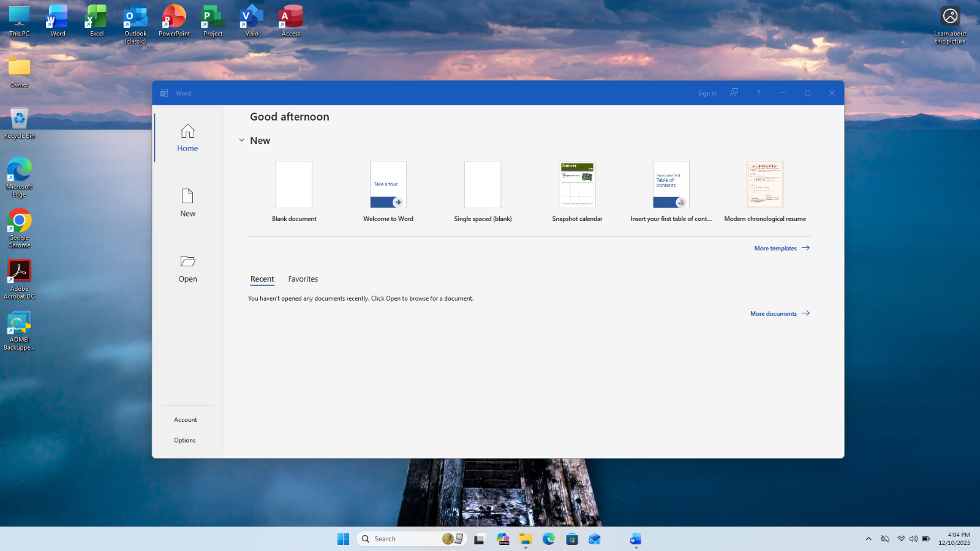Open Account settings in Word
The width and height of the screenshot is (980, 551).
tap(186, 420)
